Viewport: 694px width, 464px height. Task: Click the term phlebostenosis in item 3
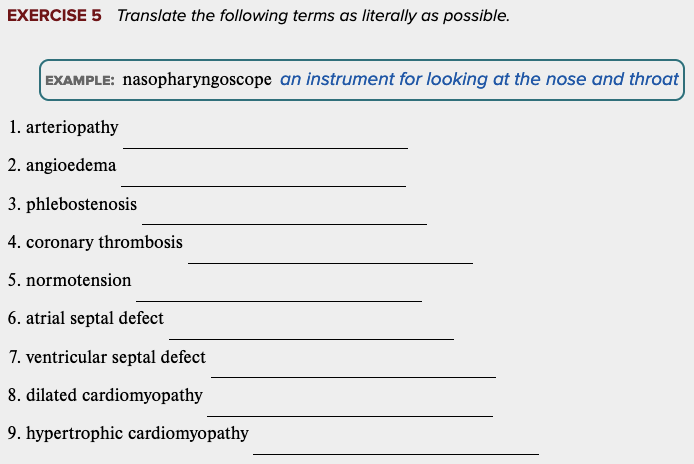[x=81, y=204]
